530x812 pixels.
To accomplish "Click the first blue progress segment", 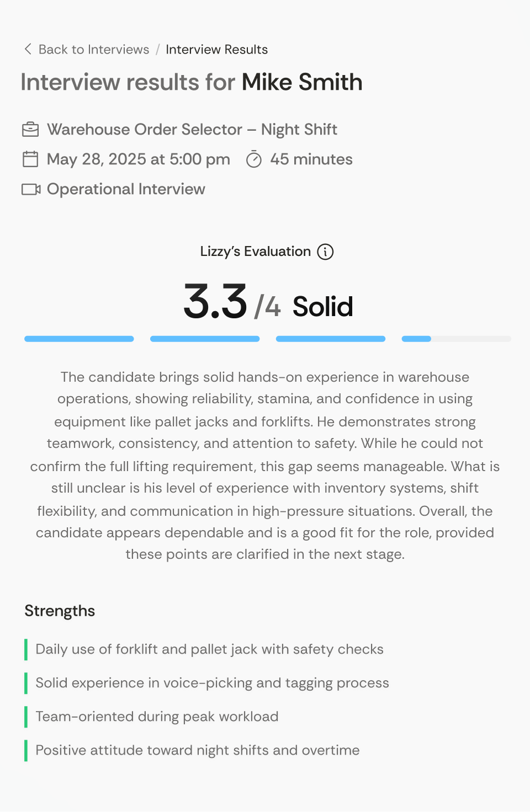I will tap(78, 339).
